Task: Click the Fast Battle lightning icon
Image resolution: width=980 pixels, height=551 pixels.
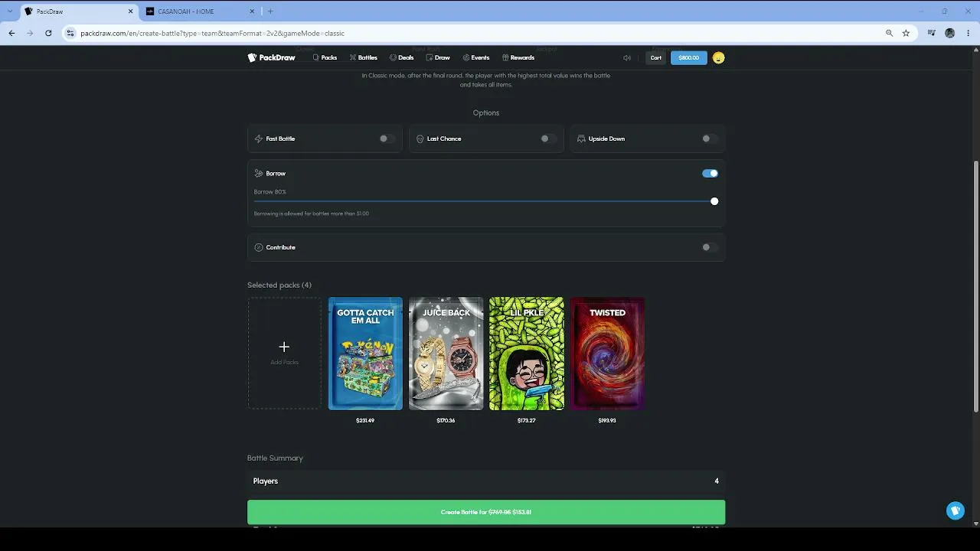Action: pyautogui.click(x=259, y=139)
